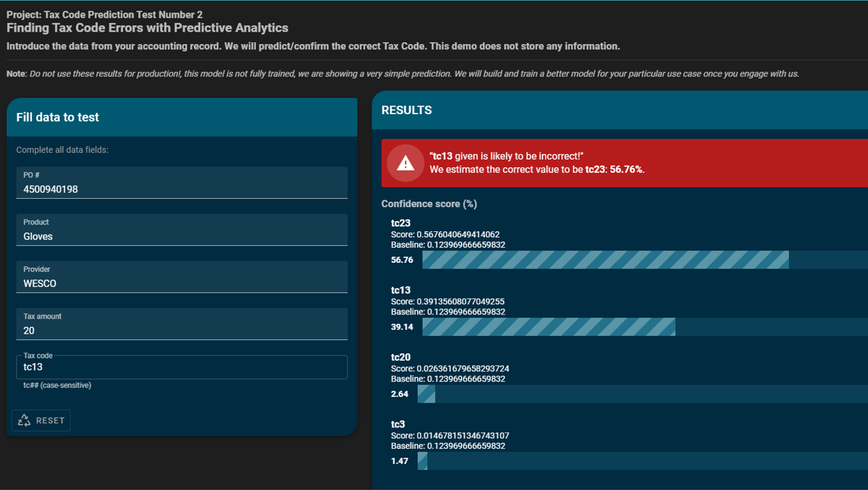Viewport: 868px width, 490px height.
Task: Click the red incorrect tax code alert message
Action: (x=536, y=163)
